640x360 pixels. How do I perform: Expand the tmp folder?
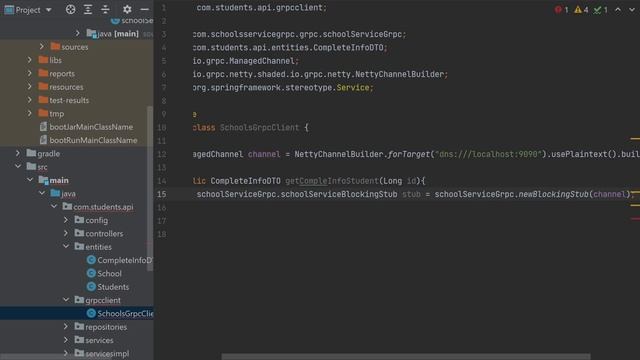29,113
